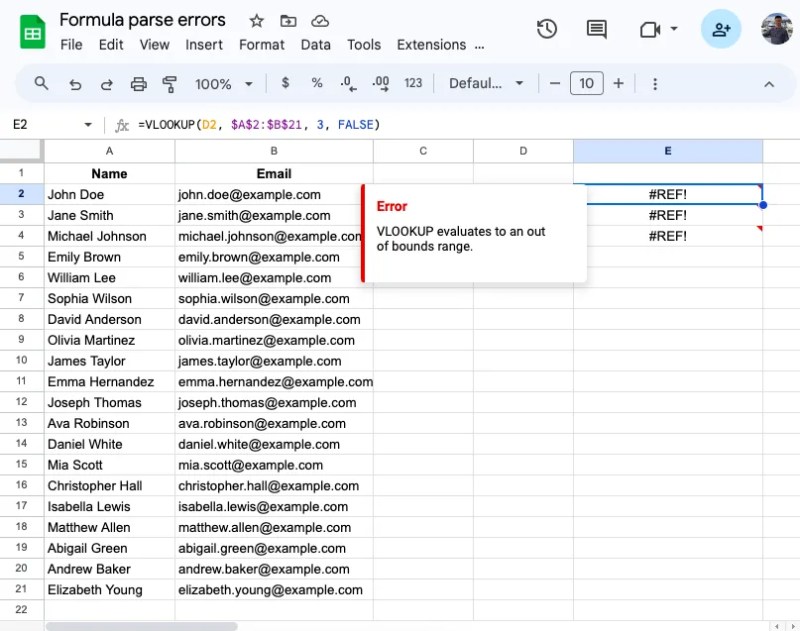800x631 pixels.
Task: Increase the font size
Action: click(618, 83)
